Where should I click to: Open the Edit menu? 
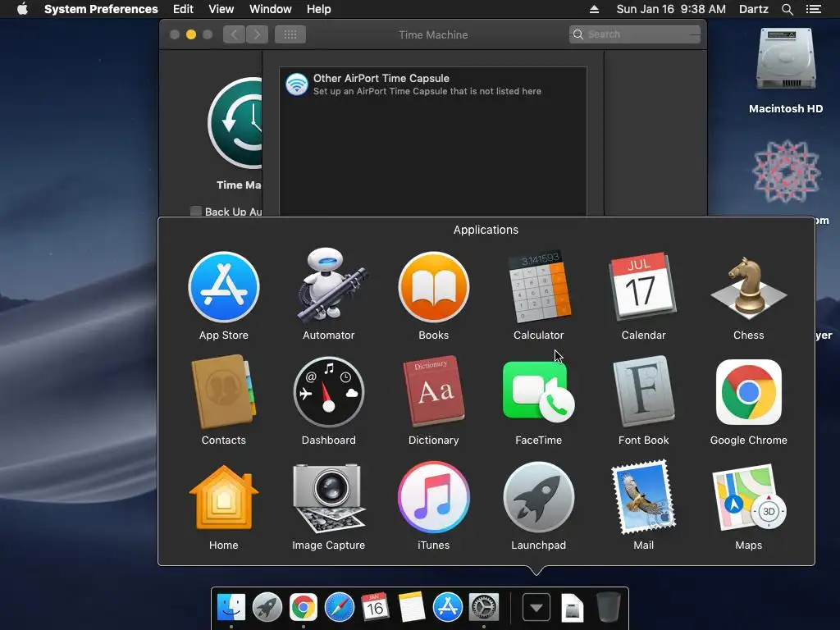183,9
